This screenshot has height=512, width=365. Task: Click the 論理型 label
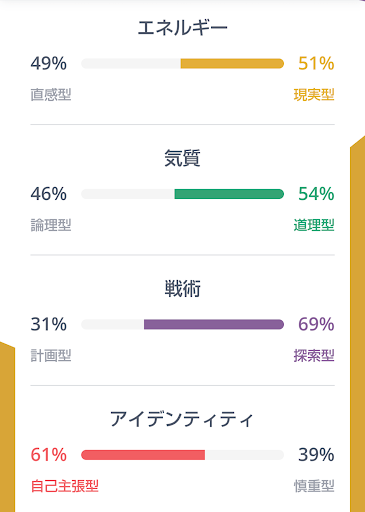pyautogui.click(x=51, y=225)
